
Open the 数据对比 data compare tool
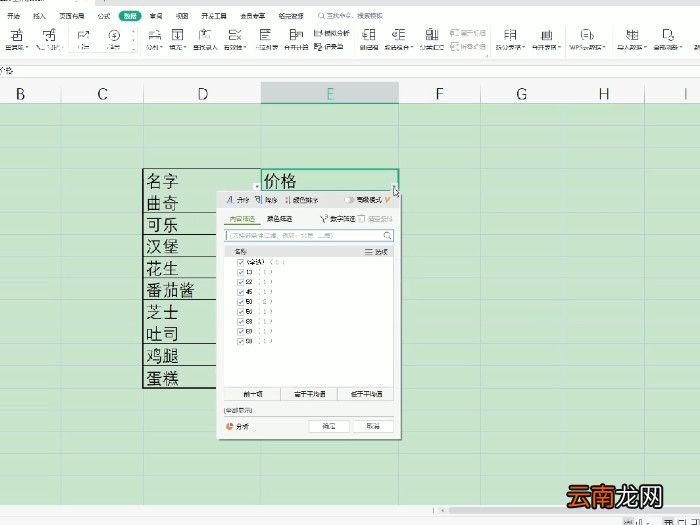49,39
